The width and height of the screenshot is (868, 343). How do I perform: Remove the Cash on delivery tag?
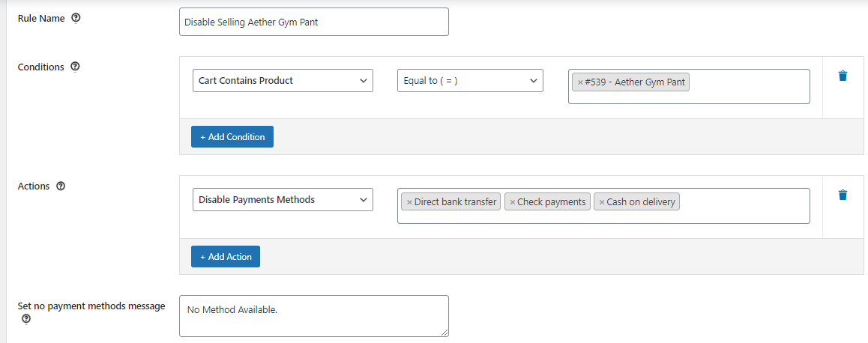(601, 202)
